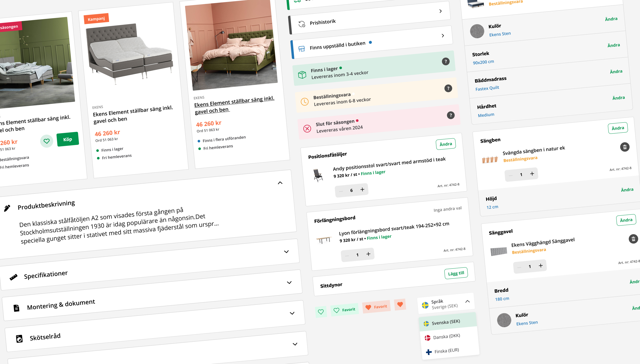
Task: Delete Svängda sängben with trash icon
Action: pyautogui.click(x=624, y=147)
